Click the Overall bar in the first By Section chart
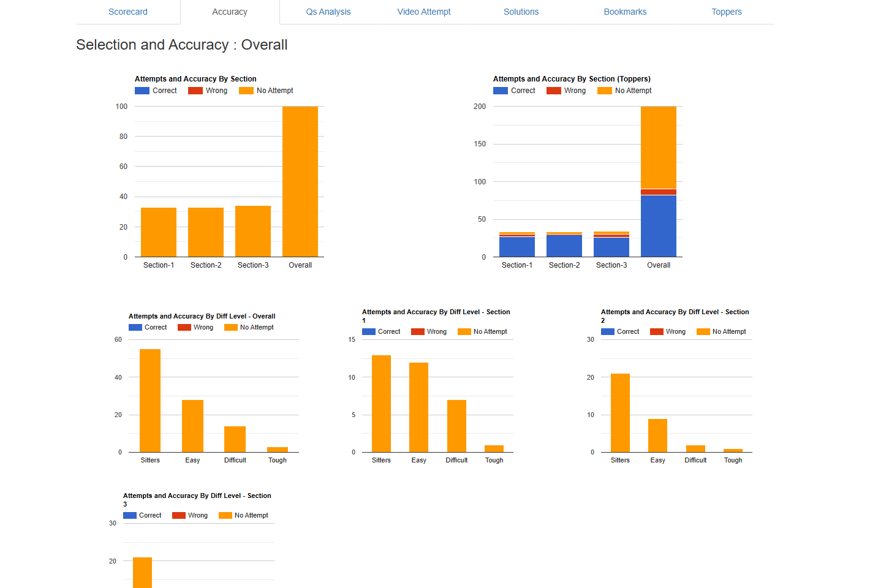Image resolution: width=889 pixels, height=588 pixels. (x=300, y=181)
